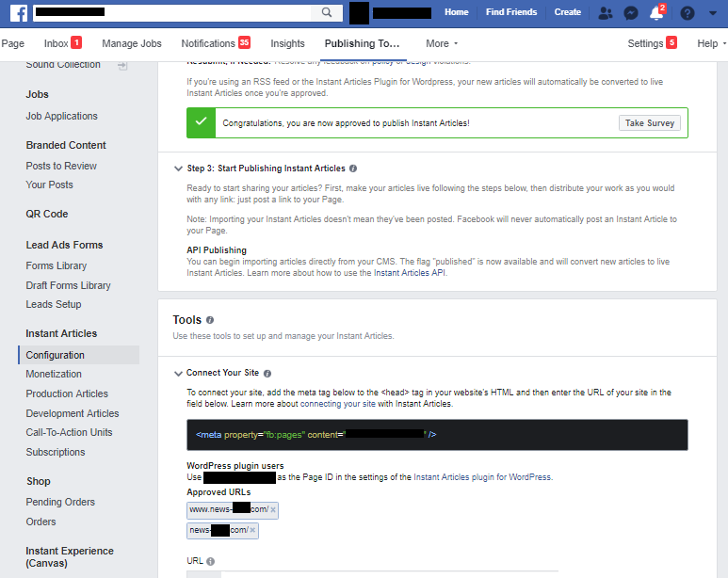728x578 pixels.
Task: Open Forms Library in sidebar
Action: (x=57, y=266)
